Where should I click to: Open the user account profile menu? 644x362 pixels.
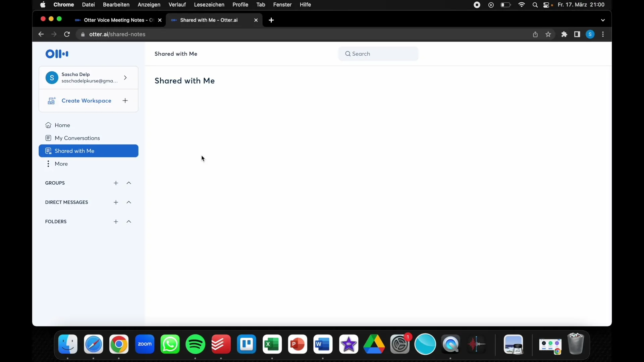coord(88,77)
